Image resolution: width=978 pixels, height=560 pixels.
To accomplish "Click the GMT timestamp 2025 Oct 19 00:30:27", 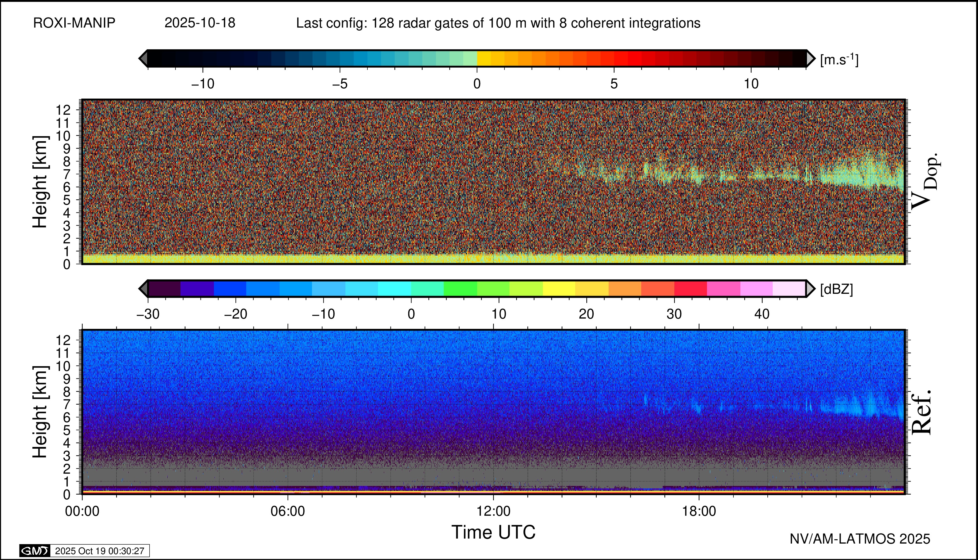I will pos(99,551).
